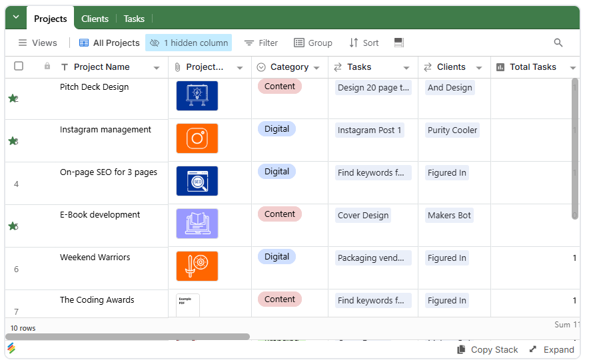The height and width of the screenshot is (364, 593).
Task: Open the Filter options
Action: tap(261, 43)
